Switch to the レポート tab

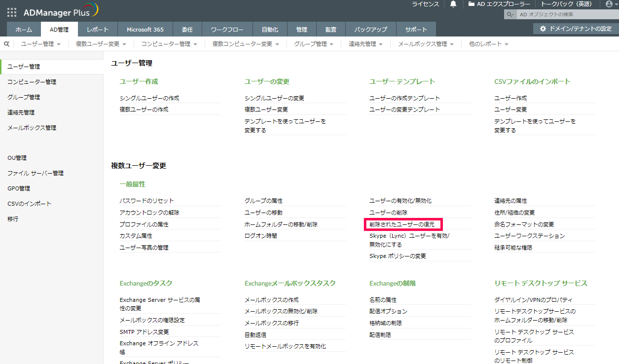(98, 30)
